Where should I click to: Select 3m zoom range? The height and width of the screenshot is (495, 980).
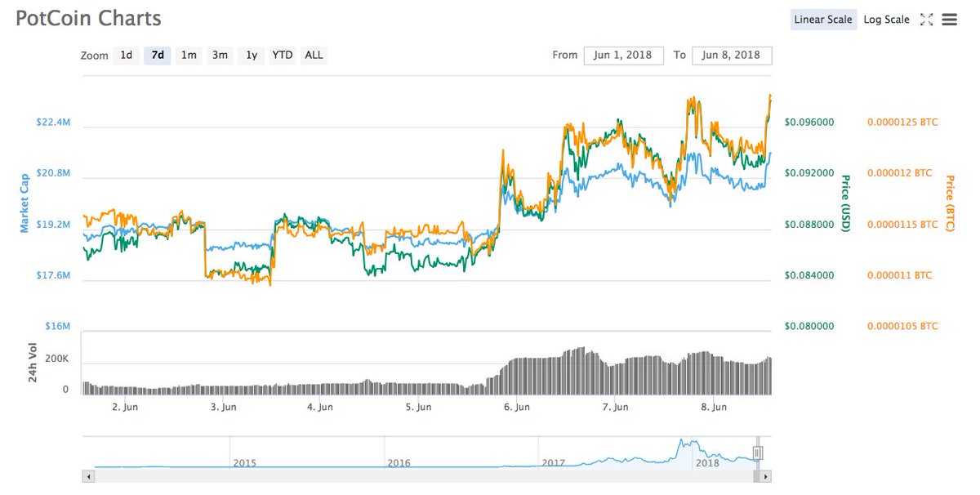(x=220, y=56)
